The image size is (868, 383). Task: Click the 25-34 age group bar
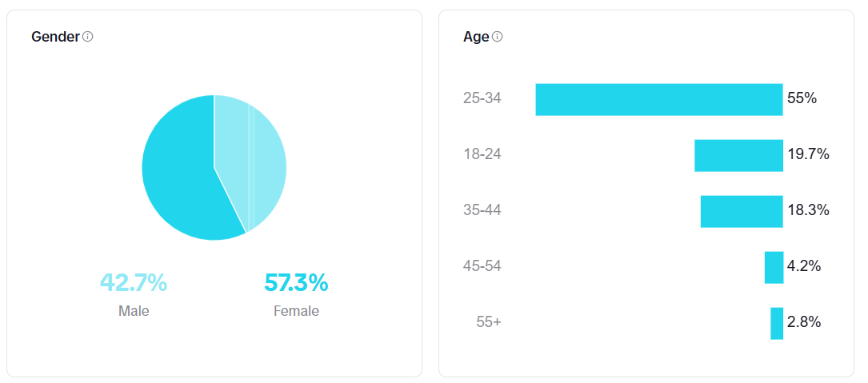658,100
